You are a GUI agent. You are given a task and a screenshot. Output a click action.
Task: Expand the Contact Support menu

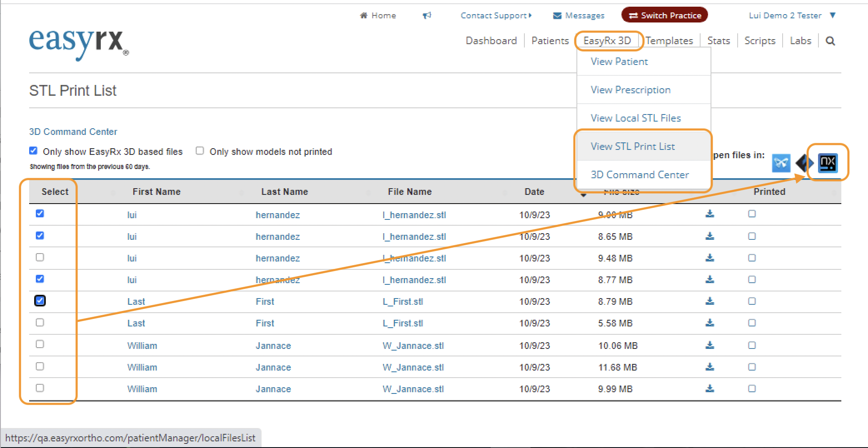496,15
